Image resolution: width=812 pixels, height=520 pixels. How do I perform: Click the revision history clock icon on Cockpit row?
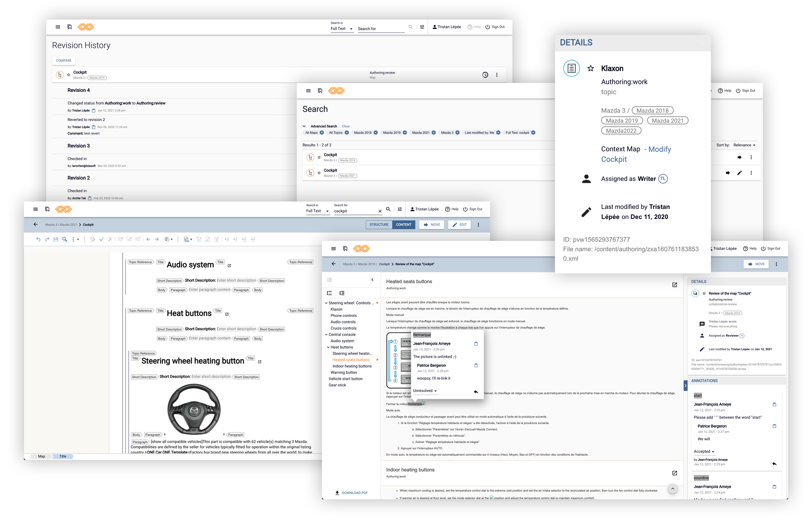coord(485,75)
